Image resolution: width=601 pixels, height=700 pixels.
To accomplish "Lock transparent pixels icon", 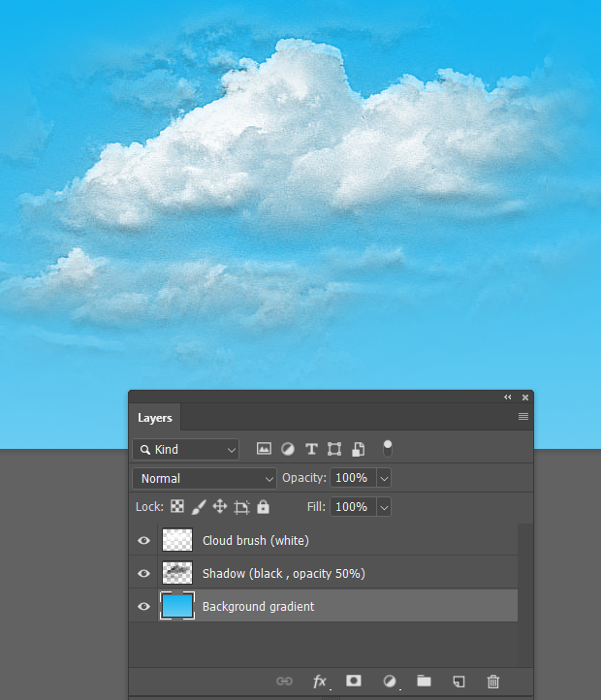I will click(x=177, y=507).
